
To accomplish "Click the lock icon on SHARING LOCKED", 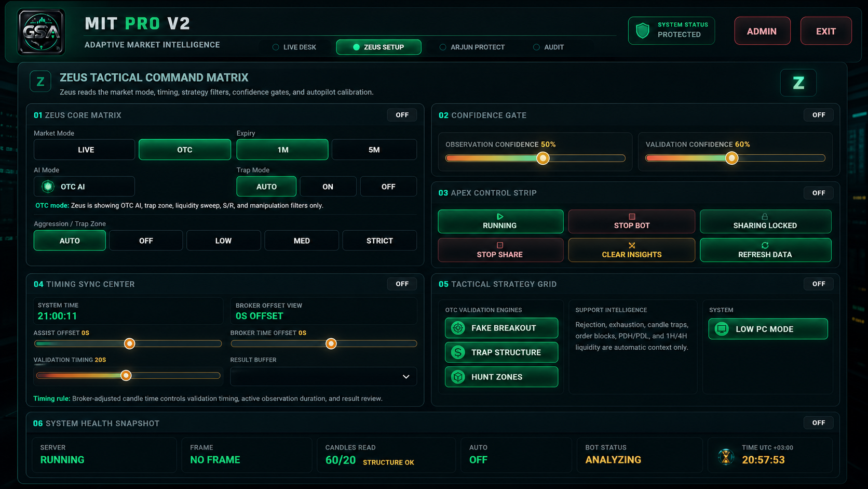I will coord(765,216).
